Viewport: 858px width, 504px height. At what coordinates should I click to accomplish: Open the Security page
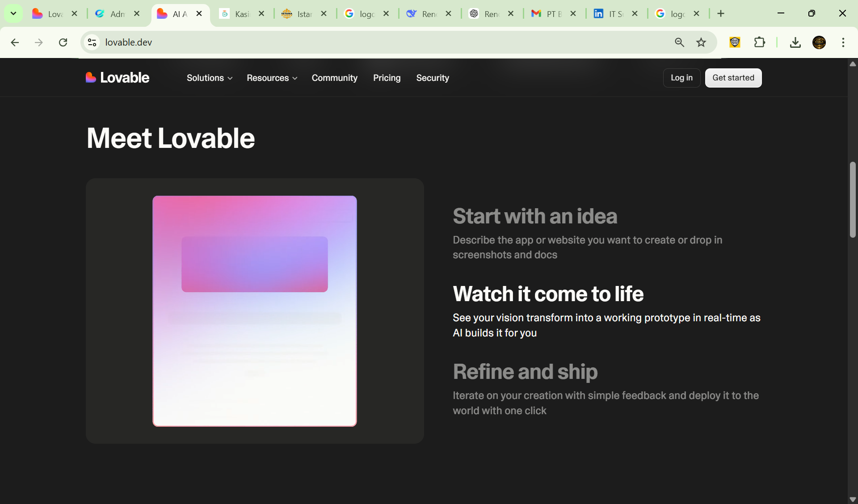point(433,78)
